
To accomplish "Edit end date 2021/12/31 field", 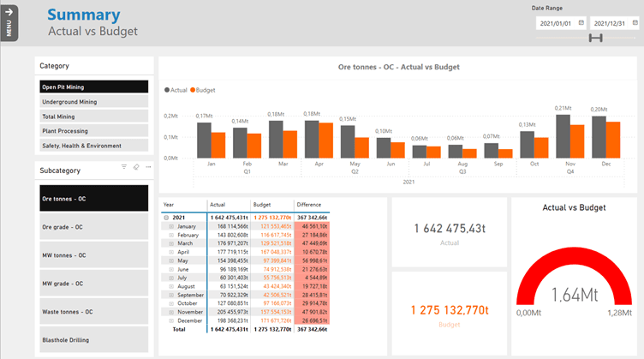I will point(615,23).
